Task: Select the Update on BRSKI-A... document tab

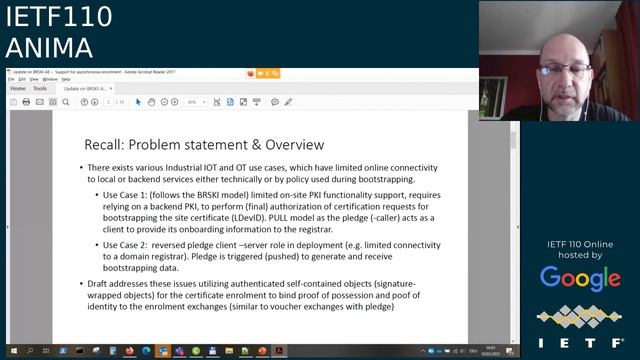Action: point(84,89)
